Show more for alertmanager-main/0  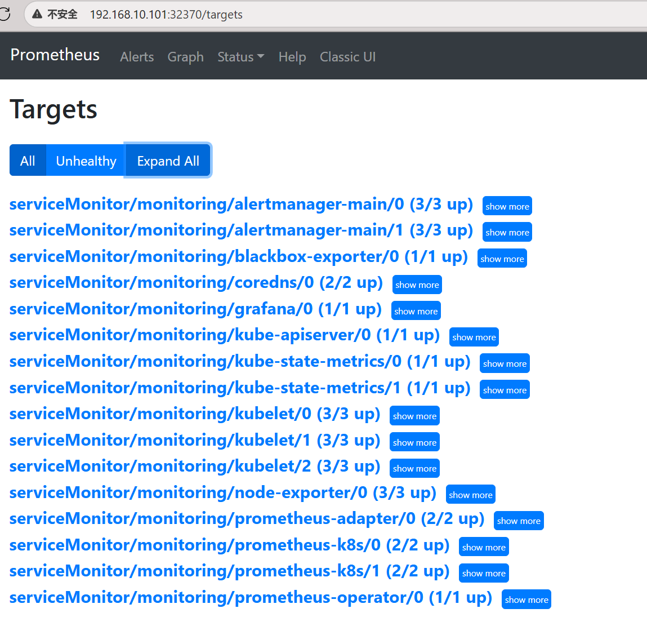[x=507, y=206]
